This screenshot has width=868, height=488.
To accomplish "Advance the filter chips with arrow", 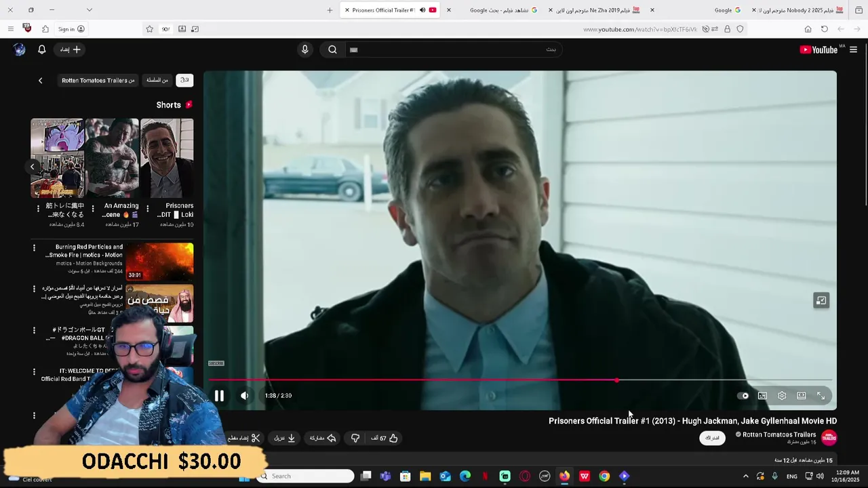I will click(x=40, y=81).
